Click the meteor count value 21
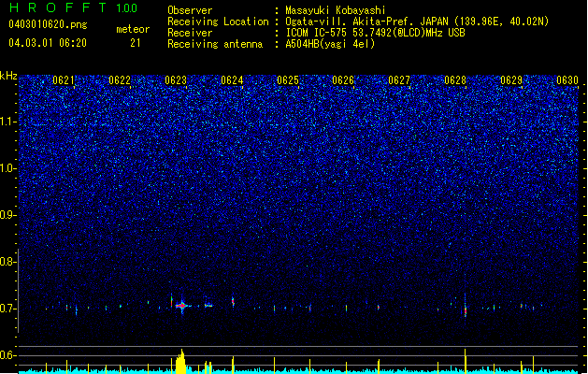 pos(136,43)
